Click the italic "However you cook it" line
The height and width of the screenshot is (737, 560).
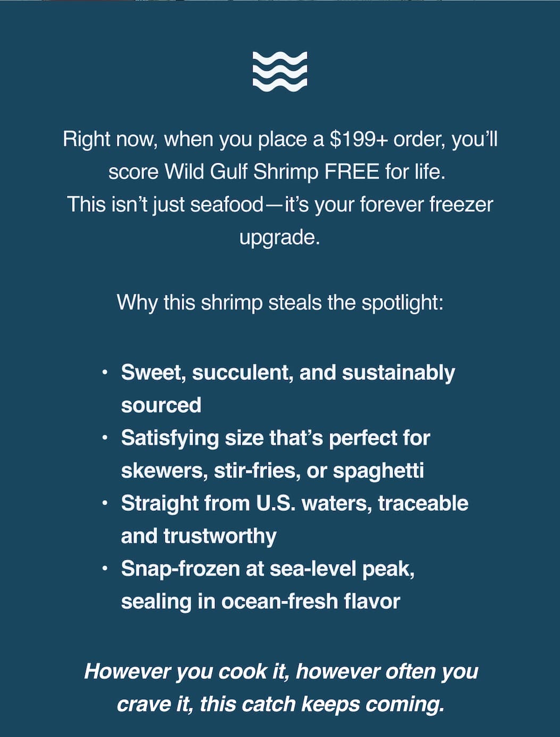coord(281,672)
